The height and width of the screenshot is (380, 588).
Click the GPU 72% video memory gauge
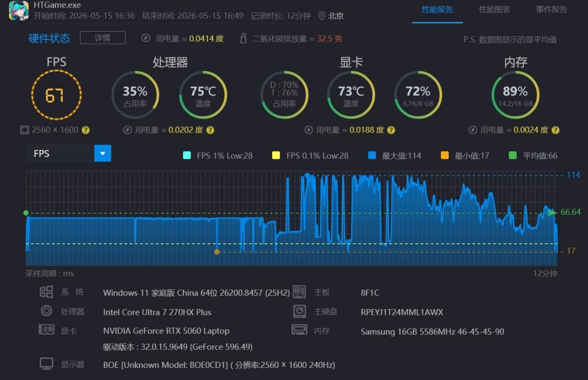click(x=418, y=95)
